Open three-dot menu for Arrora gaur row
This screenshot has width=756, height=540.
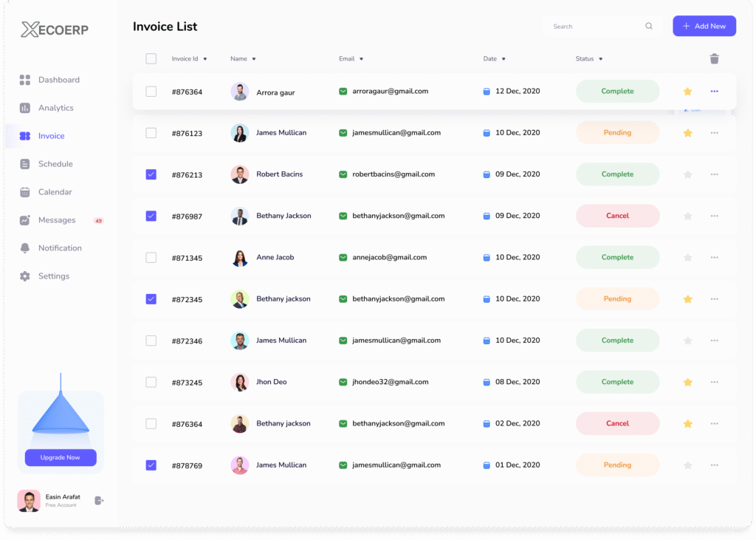pyautogui.click(x=714, y=92)
